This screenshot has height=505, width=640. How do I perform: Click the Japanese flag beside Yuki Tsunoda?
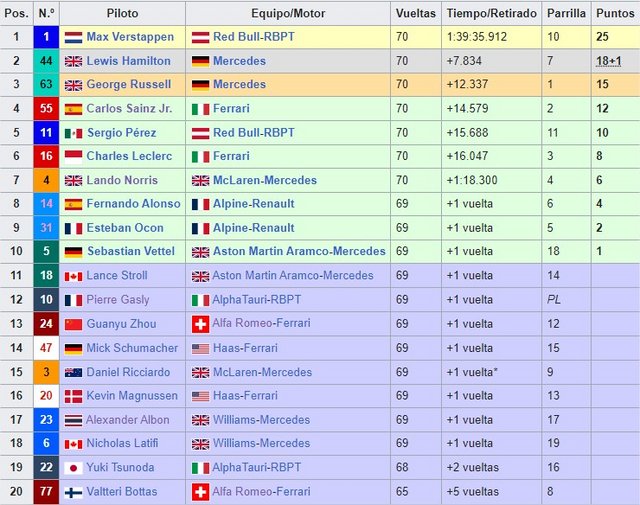(x=73, y=468)
